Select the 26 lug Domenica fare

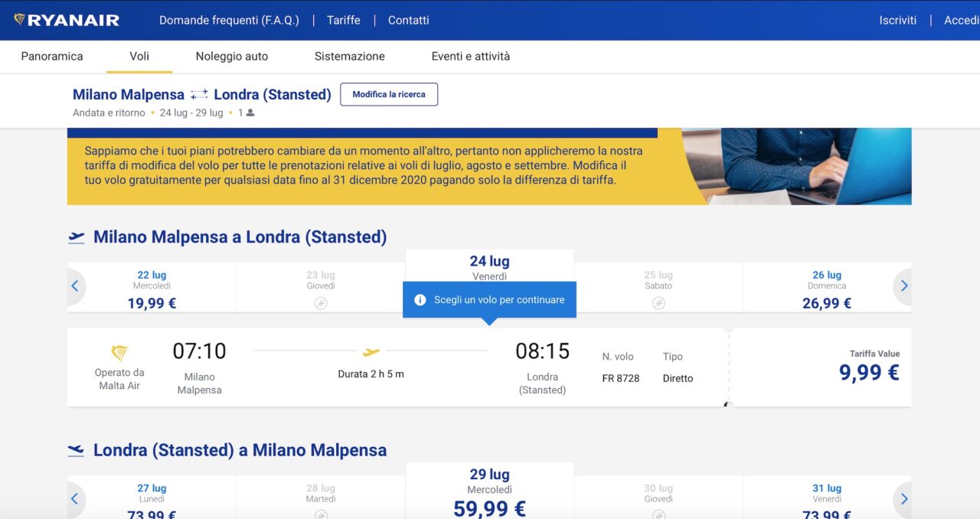(826, 289)
